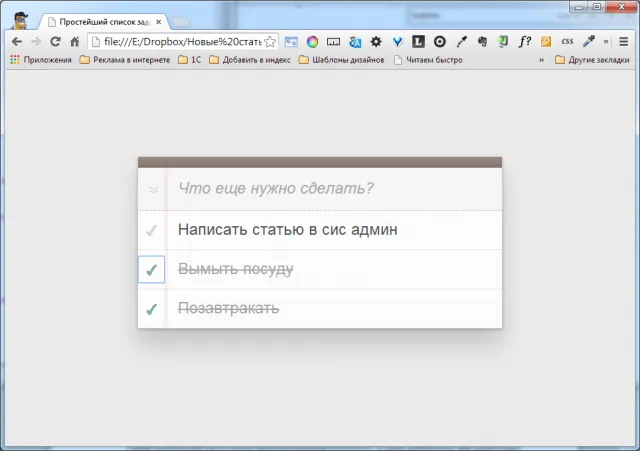Go back with the browser back arrow
640x451 pixels.
coord(17,42)
